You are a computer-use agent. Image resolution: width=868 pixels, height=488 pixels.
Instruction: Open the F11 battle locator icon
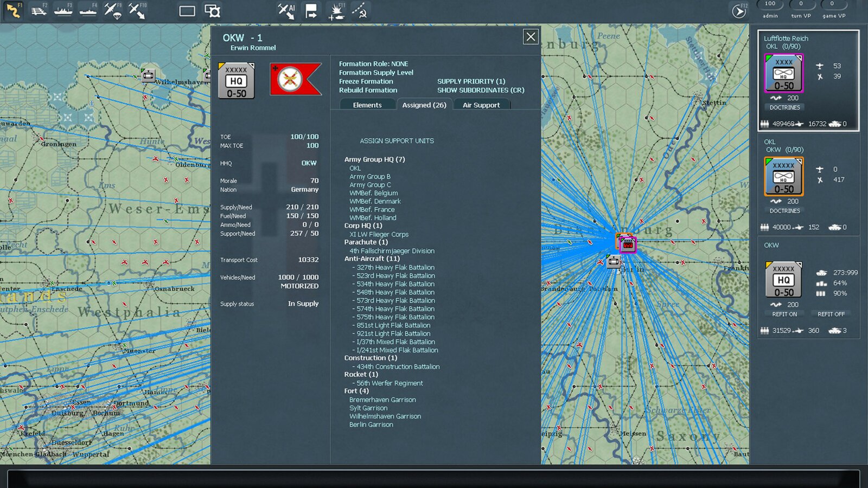(336, 11)
